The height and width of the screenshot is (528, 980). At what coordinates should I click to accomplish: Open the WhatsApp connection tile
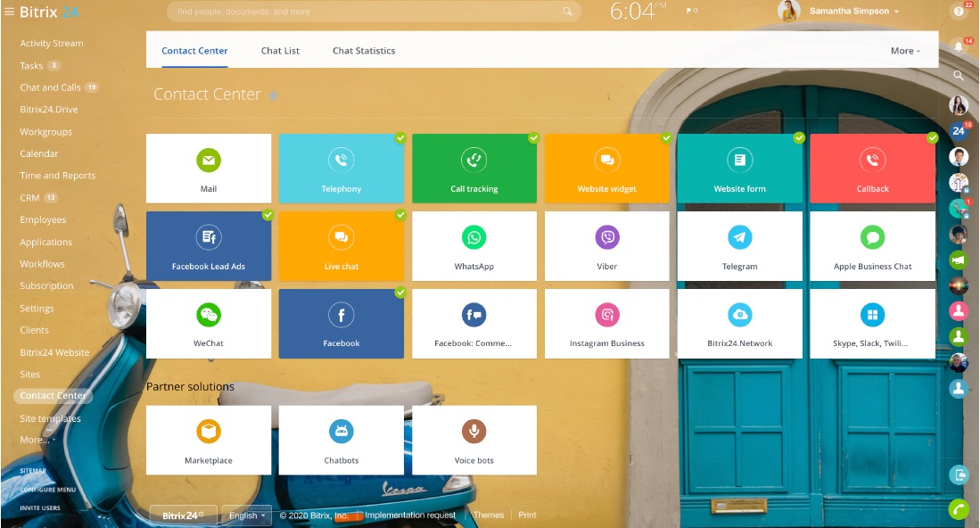coord(474,245)
